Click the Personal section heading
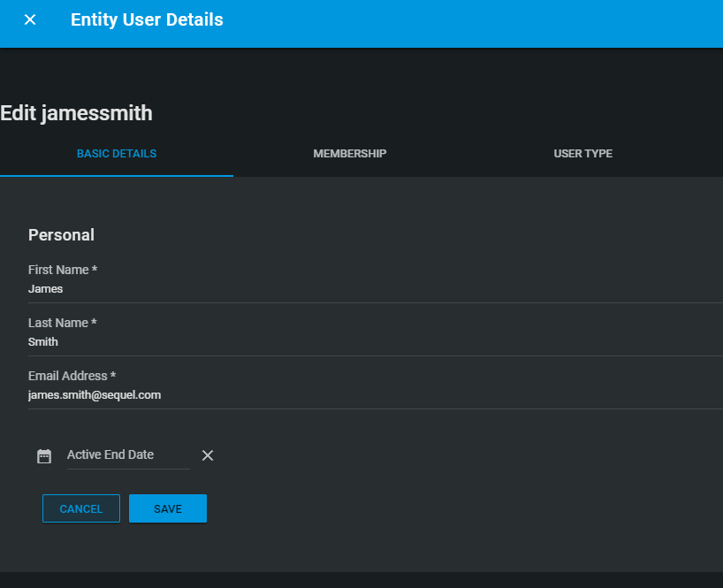The width and height of the screenshot is (723, 588). click(x=61, y=235)
